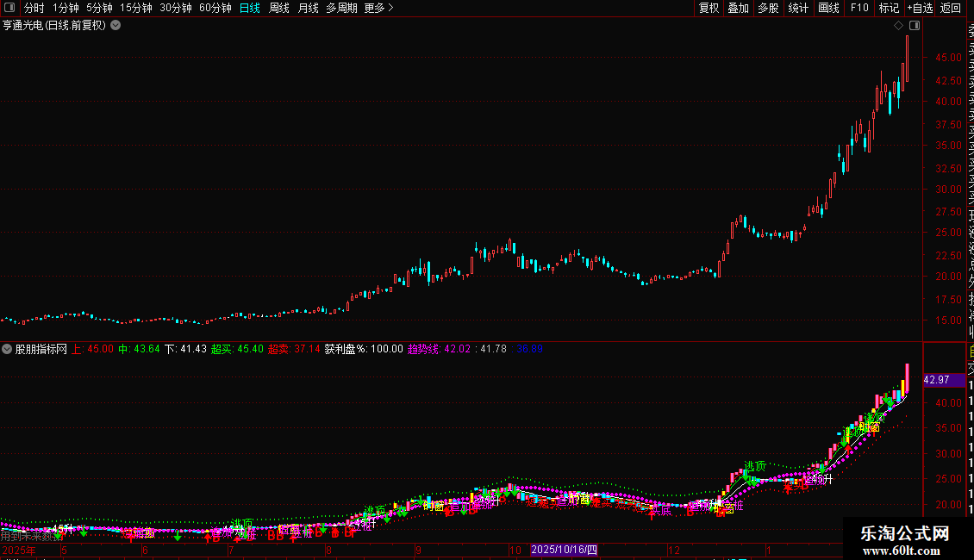Viewport: 974px width, 560px height.
Task: Click the 上: 45.00 indicator value
Action: click(x=92, y=349)
